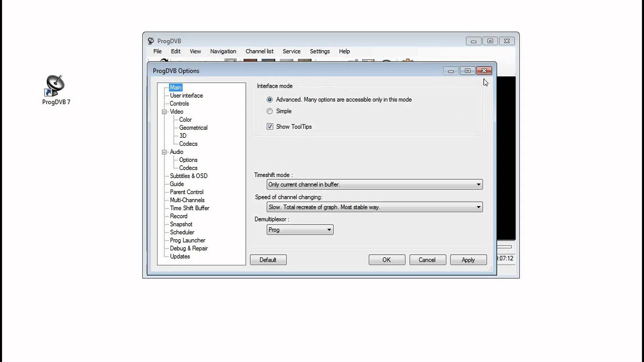The width and height of the screenshot is (644, 362).
Task: Select Updates in the options tree
Action: (180, 256)
